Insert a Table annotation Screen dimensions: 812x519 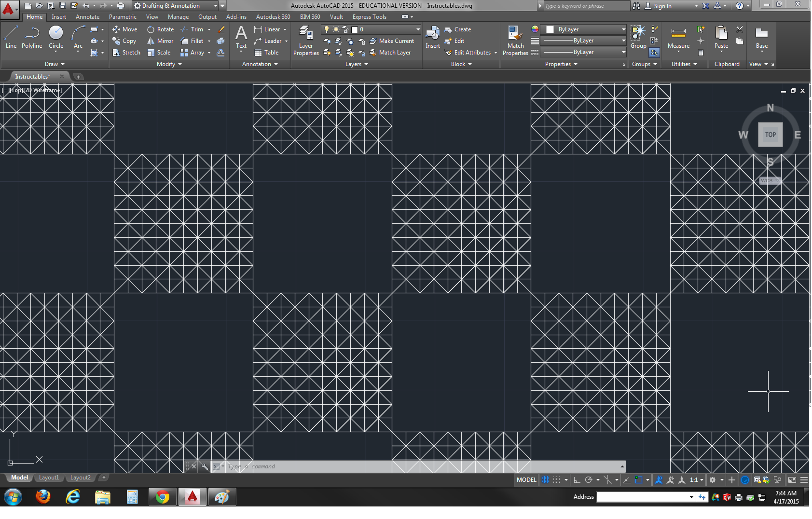coord(266,53)
